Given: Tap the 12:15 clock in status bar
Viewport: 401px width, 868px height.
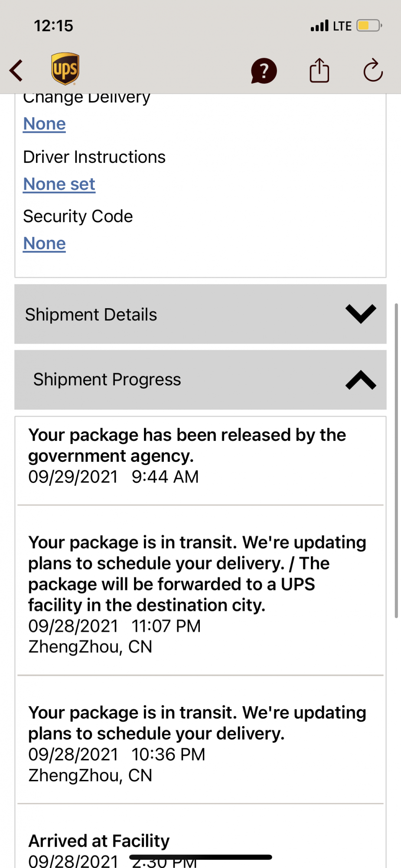Looking at the screenshot, I should [54, 26].
